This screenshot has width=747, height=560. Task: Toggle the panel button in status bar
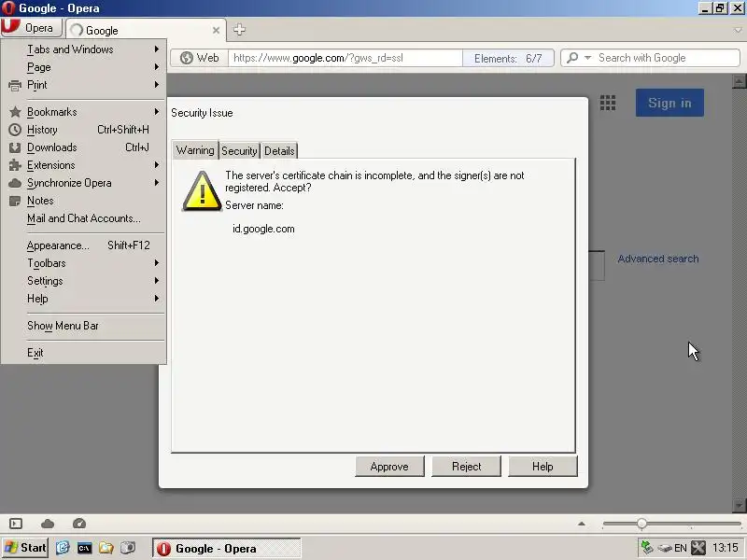pyautogui.click(x=16, y=524)
